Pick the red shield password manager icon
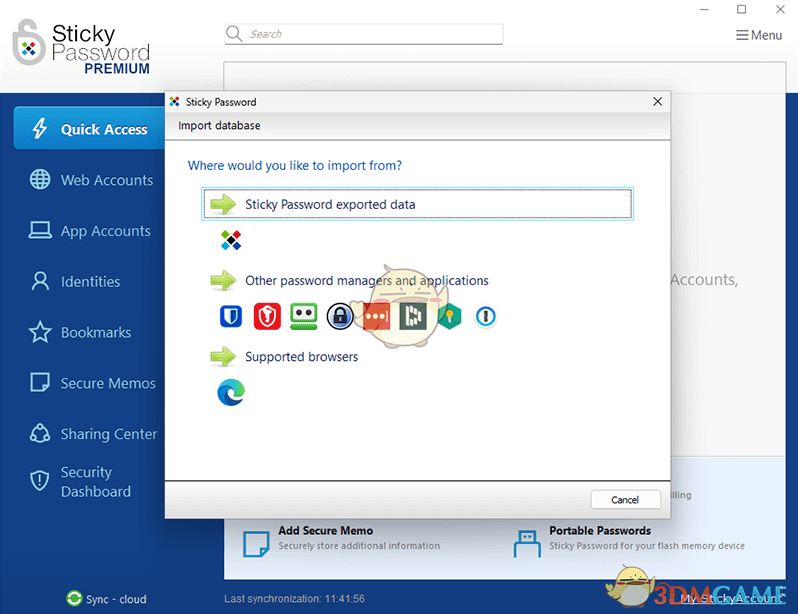 pyautogui.click(x=267, y=317)
